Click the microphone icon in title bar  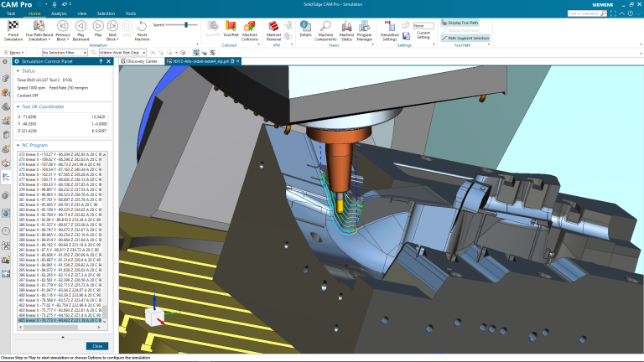point(55,4)
